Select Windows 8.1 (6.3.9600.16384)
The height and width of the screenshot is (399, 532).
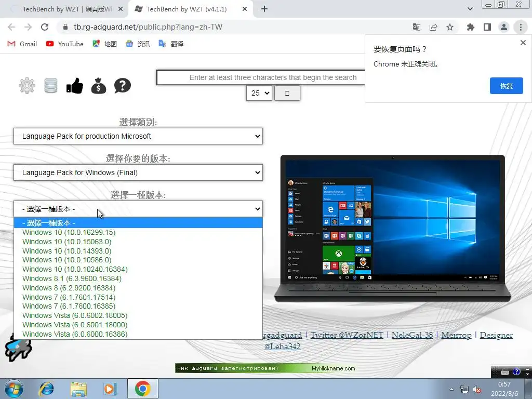point(138,278)
